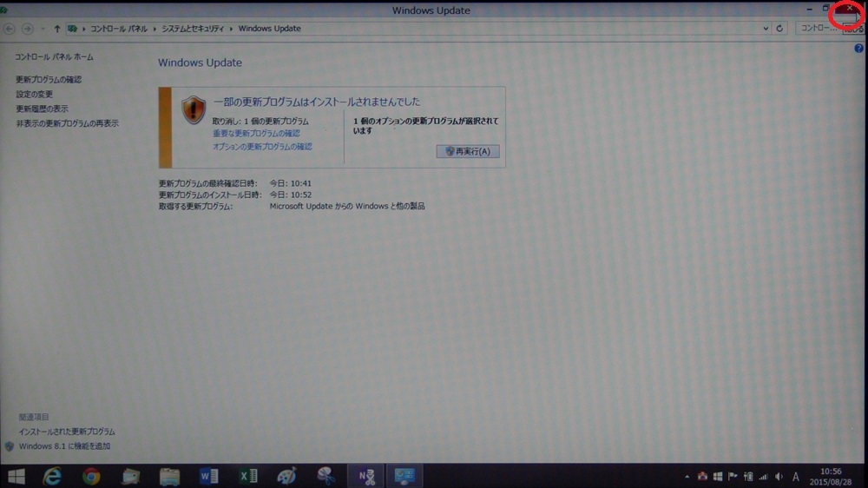The height and width of the screenshot is (488, 868).
Task: Expand address bar history dropdown
Action: click(x=766, y=29)
